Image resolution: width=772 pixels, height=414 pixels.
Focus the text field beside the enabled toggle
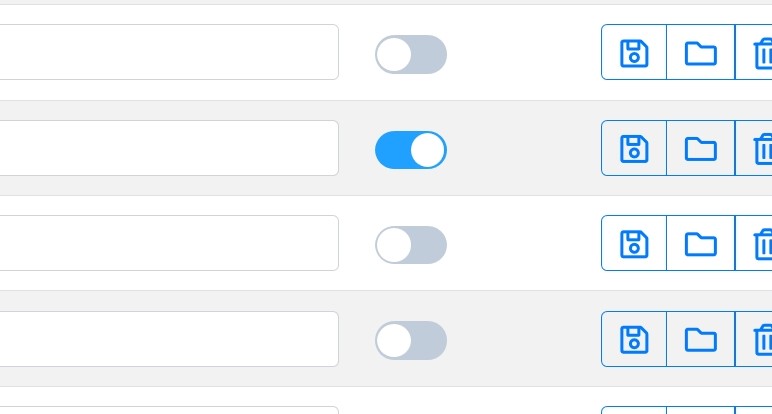coord(168,149)
